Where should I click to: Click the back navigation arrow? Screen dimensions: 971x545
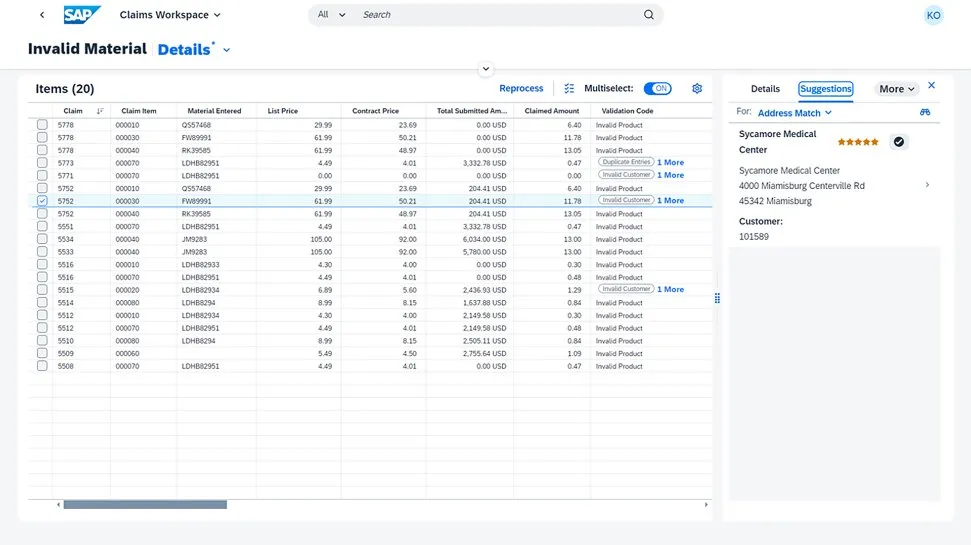[x=41, y=15]
